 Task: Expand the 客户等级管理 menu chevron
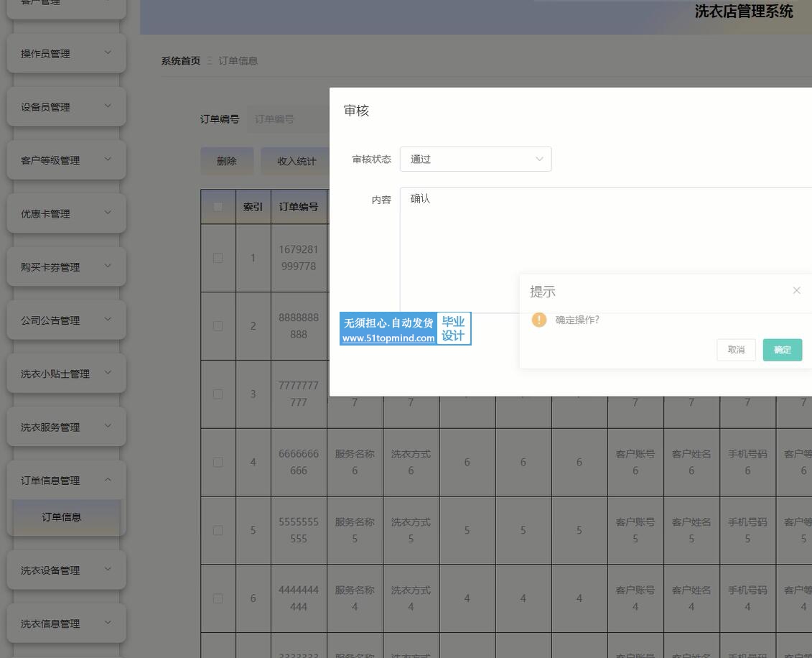108,159
